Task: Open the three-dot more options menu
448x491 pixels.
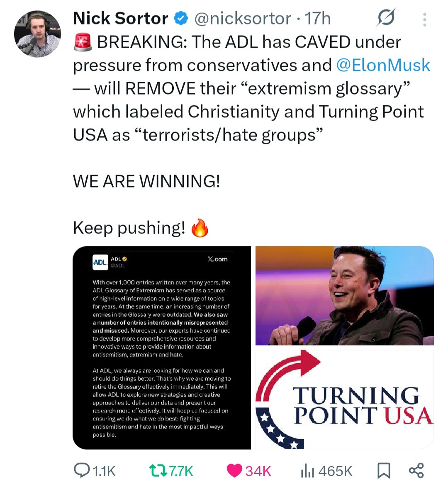Action: (424, 19)
